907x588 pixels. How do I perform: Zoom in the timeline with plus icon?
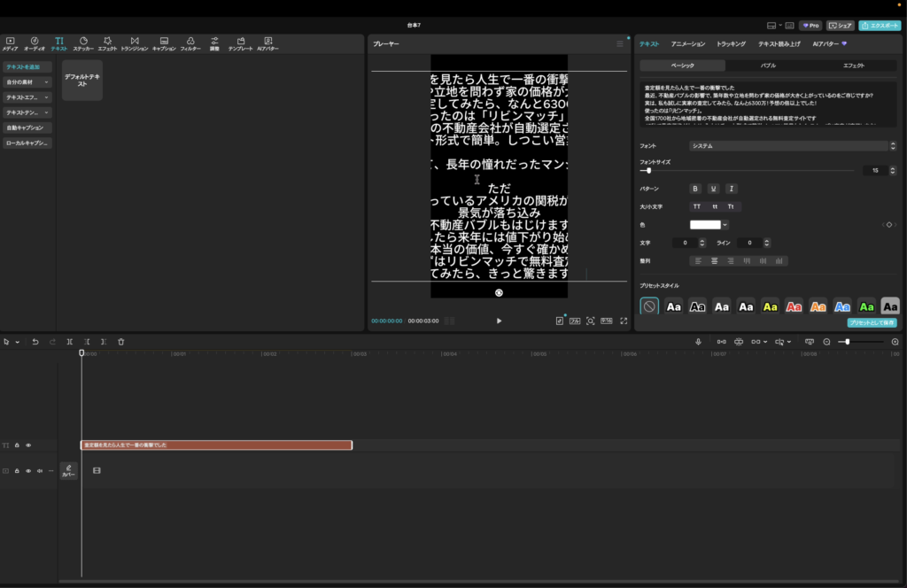coord(895,342)
